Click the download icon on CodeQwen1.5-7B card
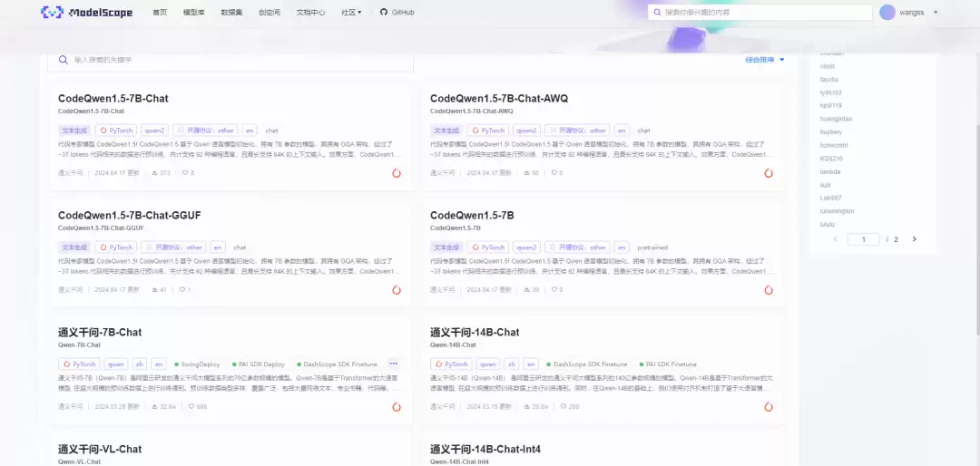Screen dimensions: 980x466 click(x=527, y=290)
